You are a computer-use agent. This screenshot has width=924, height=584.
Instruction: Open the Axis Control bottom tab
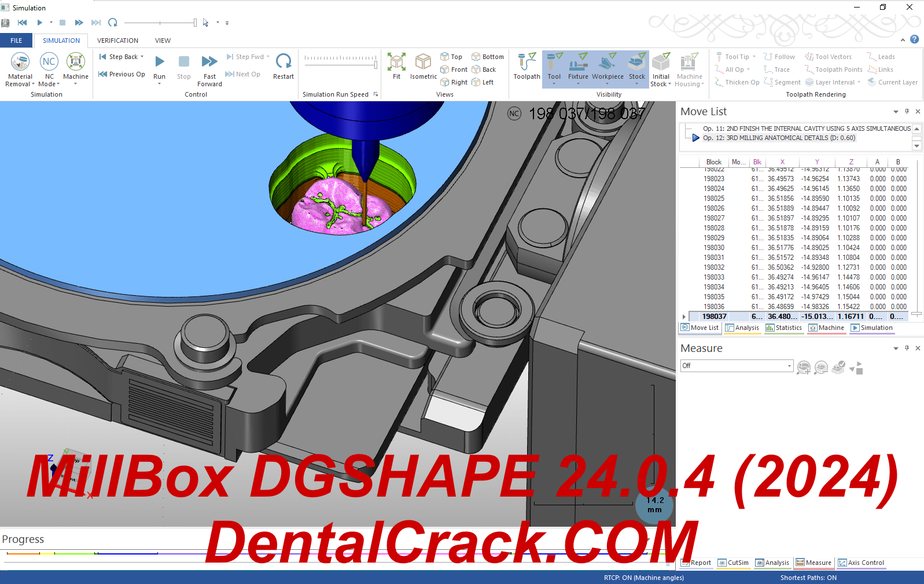pos(861,563)
